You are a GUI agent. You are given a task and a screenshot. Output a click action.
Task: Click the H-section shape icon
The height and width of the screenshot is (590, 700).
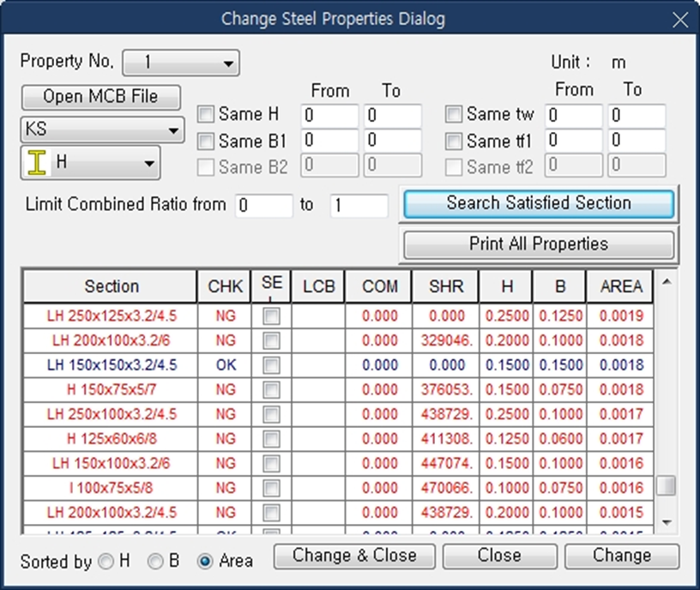point(36,163)
